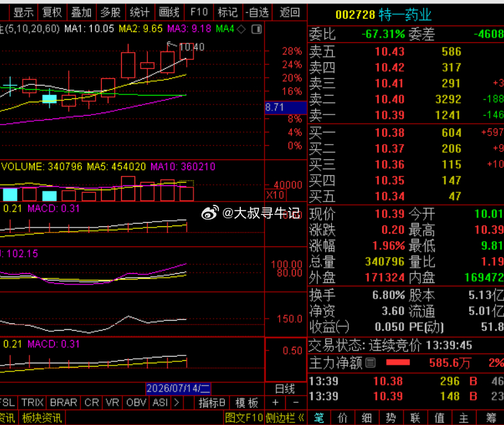Click the 买五 price 10.34
The width and height of the screenshot is (504, 425).
click(x=390, y=196)
